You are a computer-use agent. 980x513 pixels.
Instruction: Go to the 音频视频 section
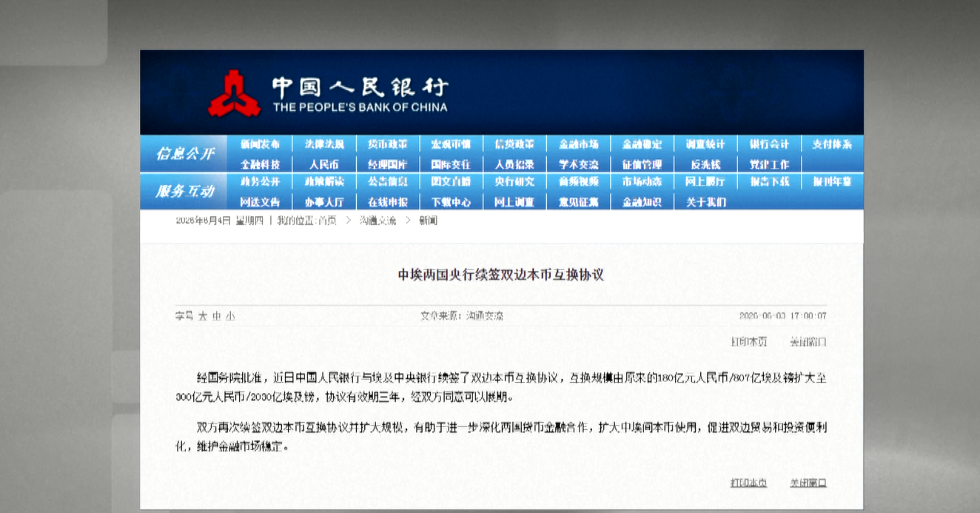click(578, 181)
